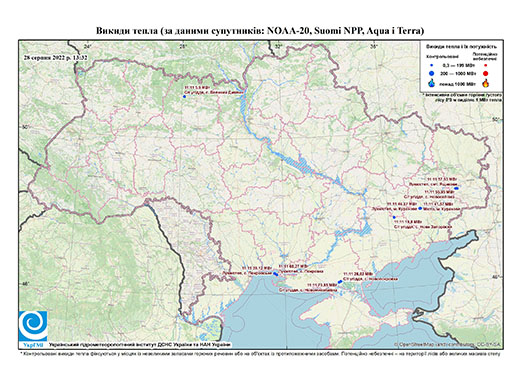The height and width of the screenshot is (368, 520).
Task: Click the UkrHMI spiral logo
Action: click(x=33, y=327)
